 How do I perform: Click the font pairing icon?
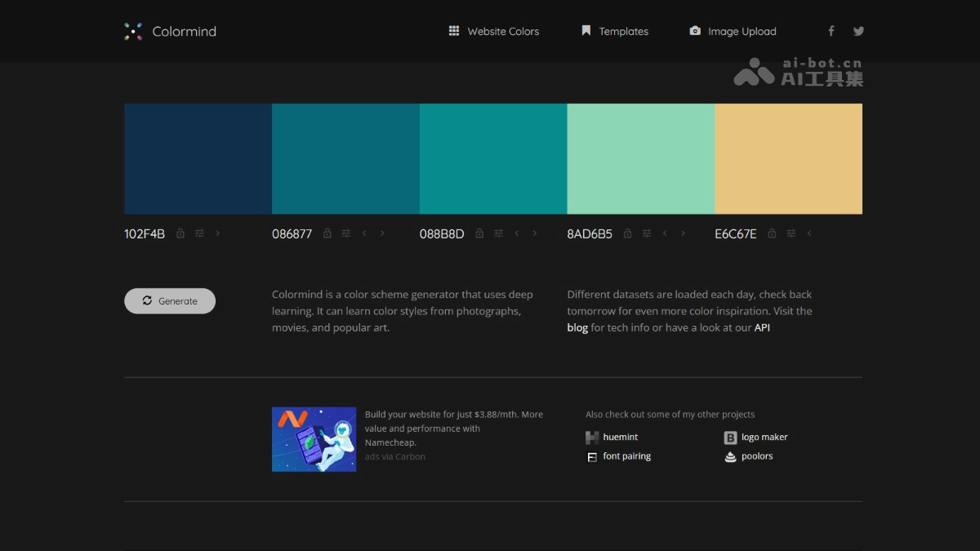(591, 456)
